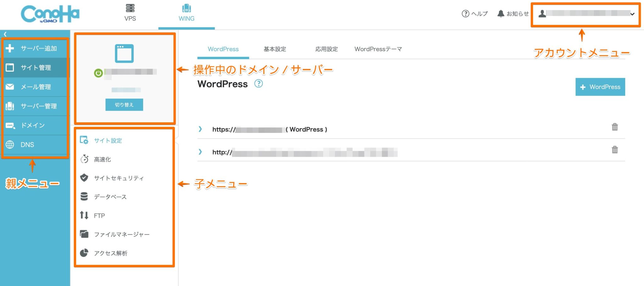The width and height of the screenshot is (644, 286).
Task: Select サイト管理 in the parent menu
Action: pyautogui.click(x=35, y=68)
